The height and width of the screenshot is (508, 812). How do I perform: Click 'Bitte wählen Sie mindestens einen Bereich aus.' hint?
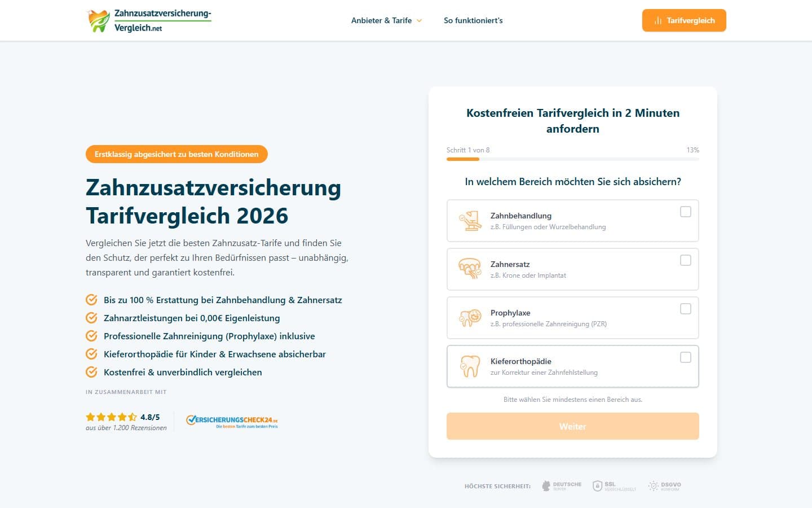click(573, 400)
